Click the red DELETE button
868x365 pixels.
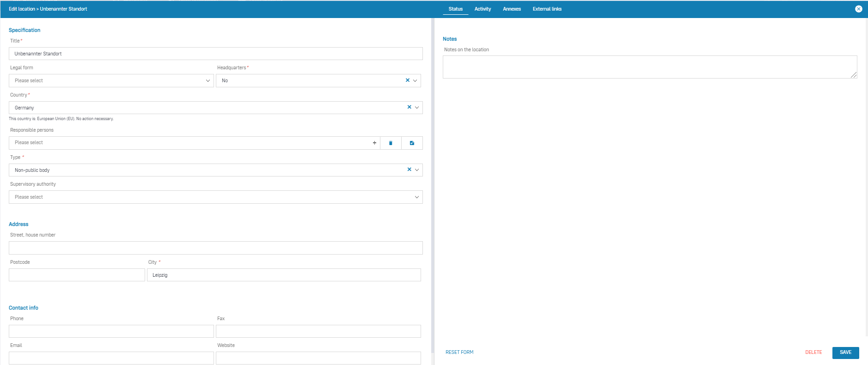[x=813, y=352]
